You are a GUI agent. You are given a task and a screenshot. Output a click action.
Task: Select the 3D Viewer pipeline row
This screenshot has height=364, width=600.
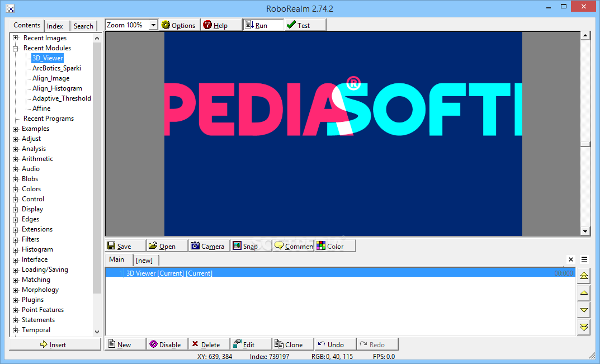tap(340, 273)
